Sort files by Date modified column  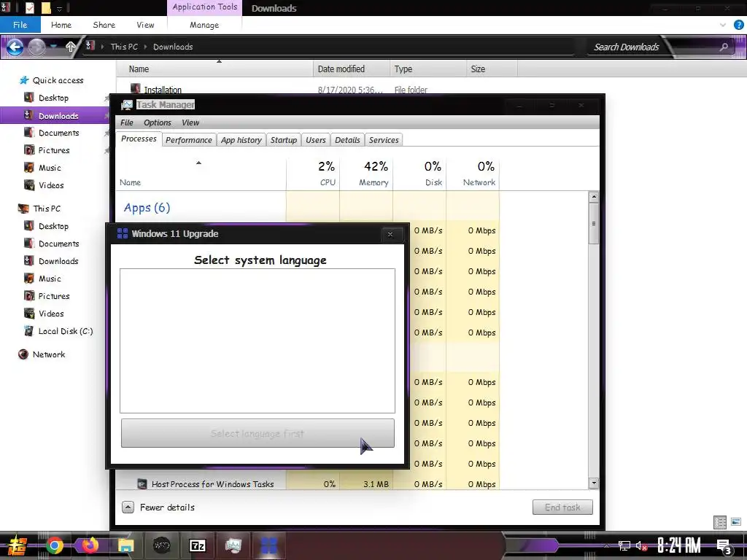pyautogui.click(x=352, y=69)
